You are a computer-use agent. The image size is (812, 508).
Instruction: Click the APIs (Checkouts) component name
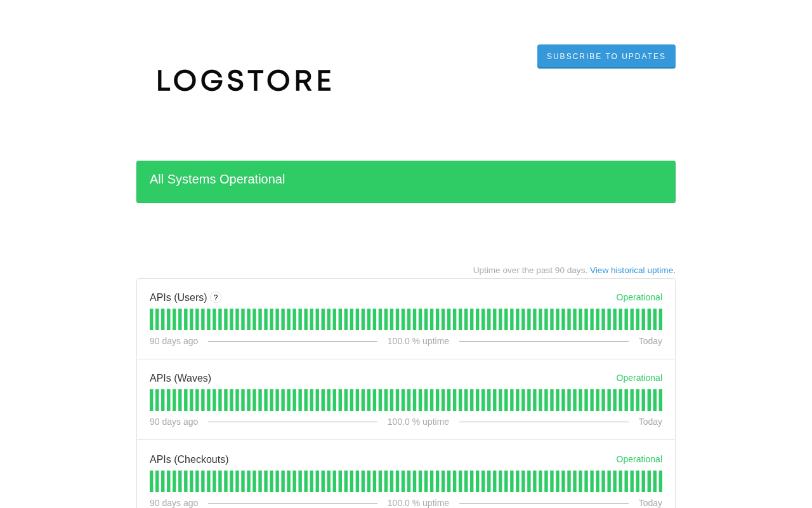[189, 460]
